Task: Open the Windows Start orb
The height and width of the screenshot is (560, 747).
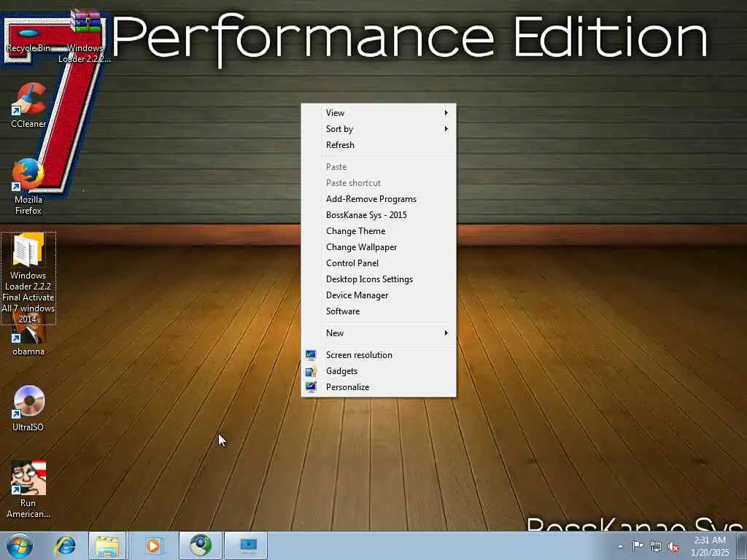Action: pos(20,545)
